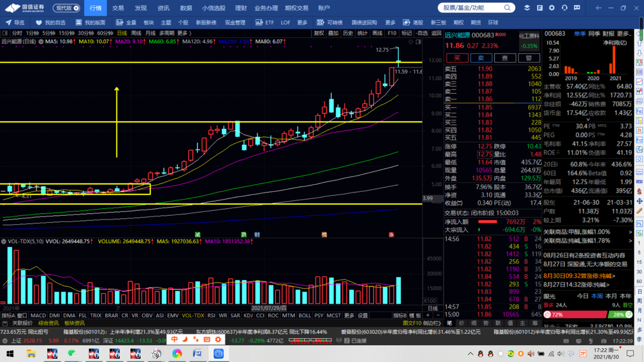Open F10 company info
Screen dimensions: 644x362
tap(392, 33)
